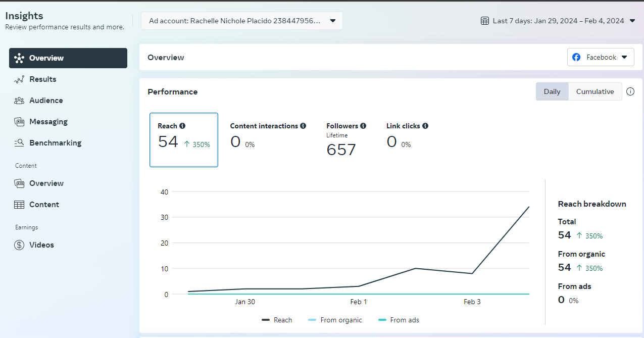Click info icon beside Cumulative toggle
The image size is (644, 338).
point(630,91)
